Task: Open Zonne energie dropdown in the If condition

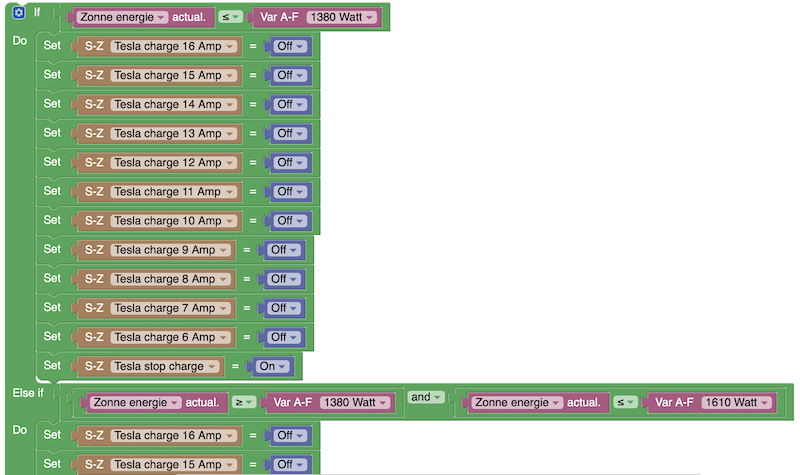Action: tap(122, 17)
